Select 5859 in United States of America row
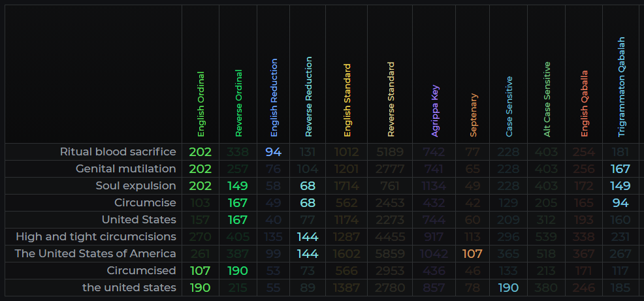 point(390,254)
